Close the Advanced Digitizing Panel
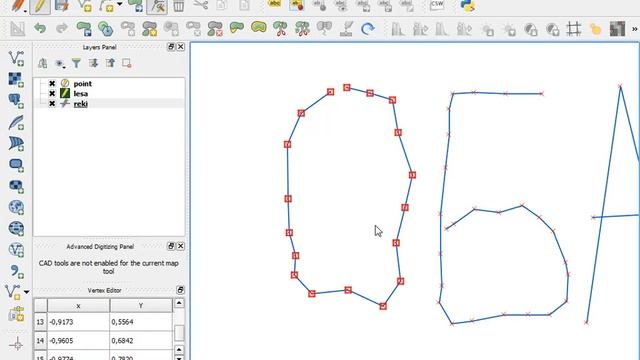This screenshot has height=360, width=640. point(180,246)
